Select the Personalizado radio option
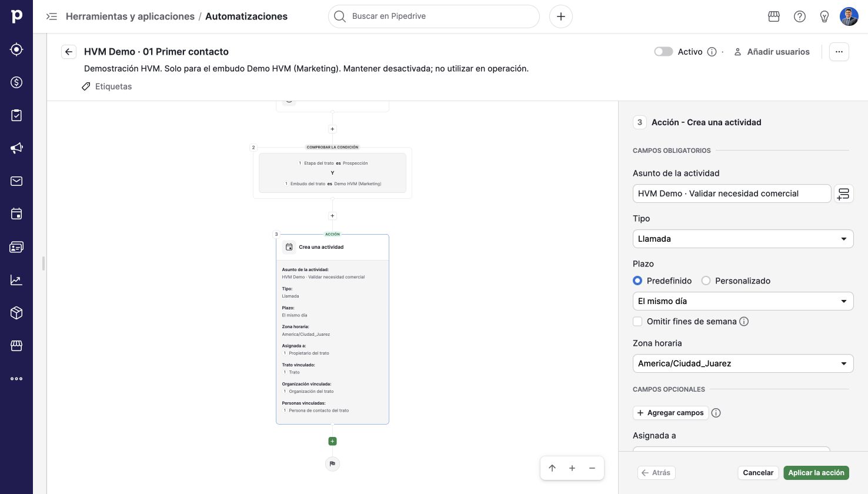Viewport: 868px width, 494px height. coord(706,281)
